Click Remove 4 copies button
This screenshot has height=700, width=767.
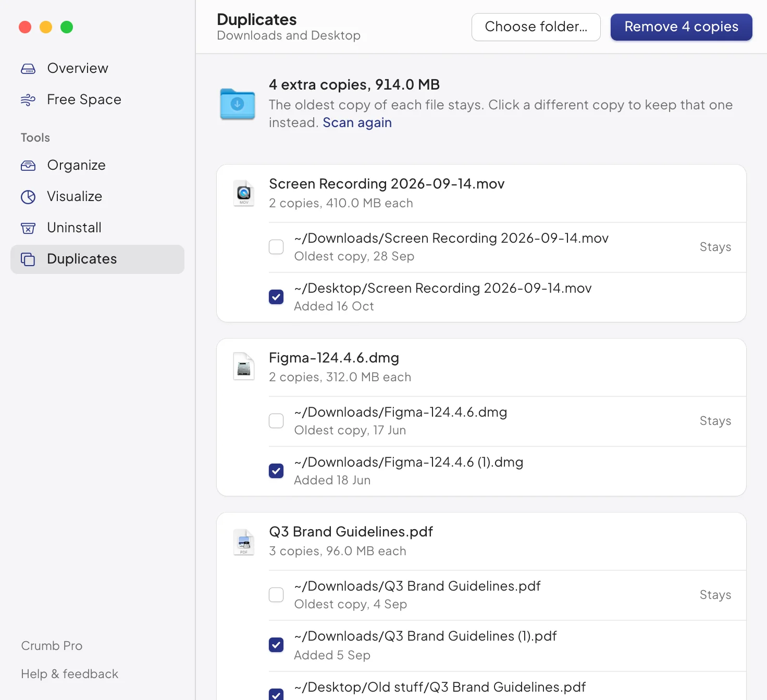tap(682, 27)
